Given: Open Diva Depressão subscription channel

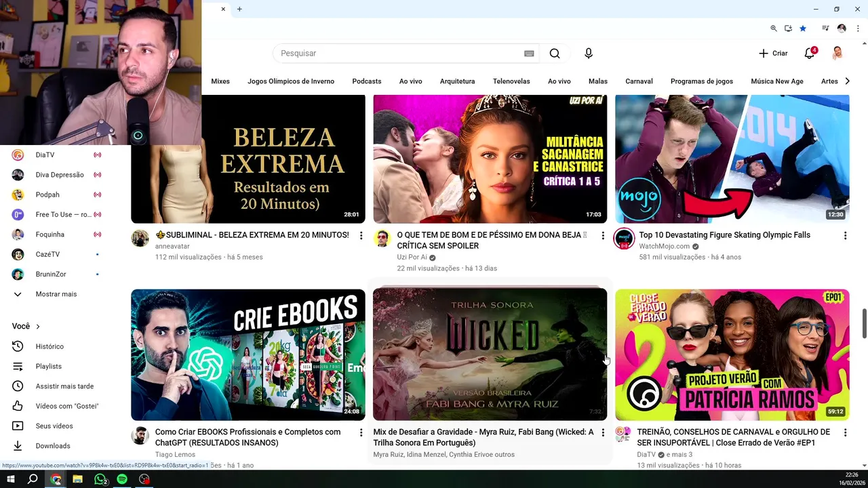Looking at the screenshot, I should (x=58, y=175).
